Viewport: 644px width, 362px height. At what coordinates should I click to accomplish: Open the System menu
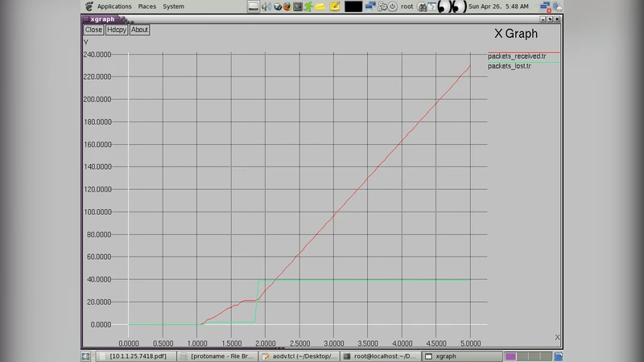point(173,6)
